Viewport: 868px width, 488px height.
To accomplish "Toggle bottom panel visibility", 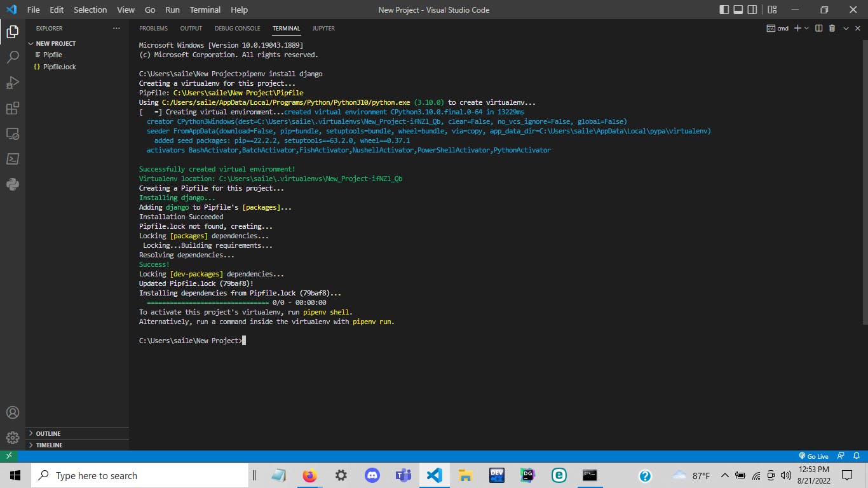I will [x=738, y=10].
